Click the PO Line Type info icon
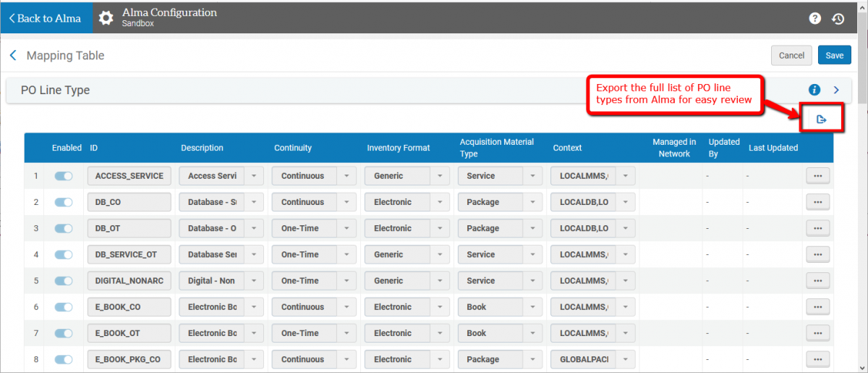 (x=814, y=90)
